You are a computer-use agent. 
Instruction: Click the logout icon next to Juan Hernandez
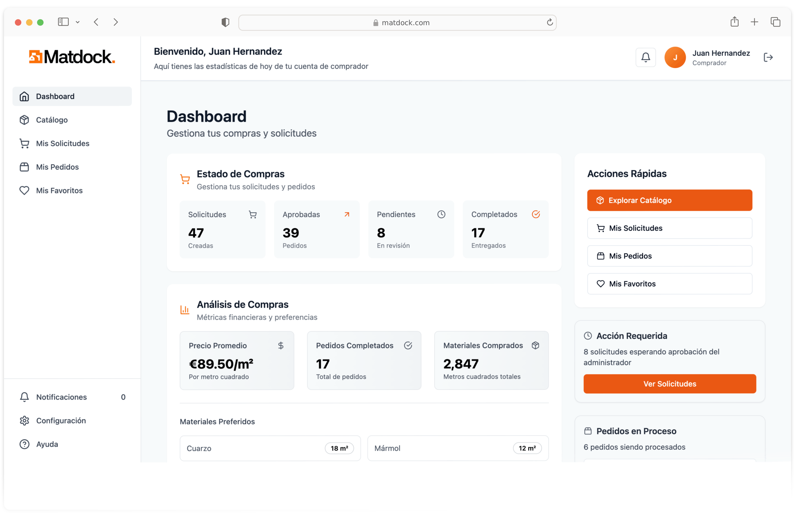click(x=768, y=57)
